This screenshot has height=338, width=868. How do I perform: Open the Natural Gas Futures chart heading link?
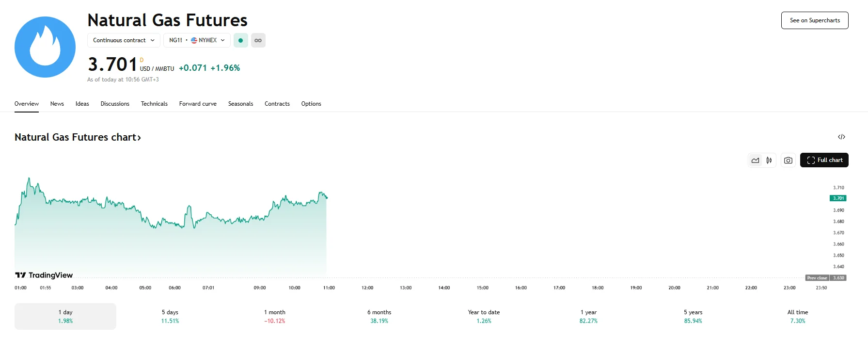point(78,137)
